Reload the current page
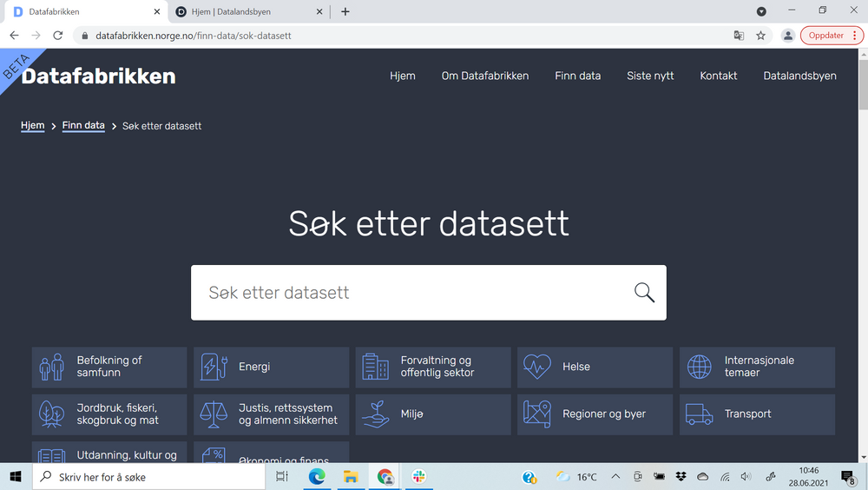Image resolution: width=868 pixels, height=490 pixels. (x=57, y=36)
